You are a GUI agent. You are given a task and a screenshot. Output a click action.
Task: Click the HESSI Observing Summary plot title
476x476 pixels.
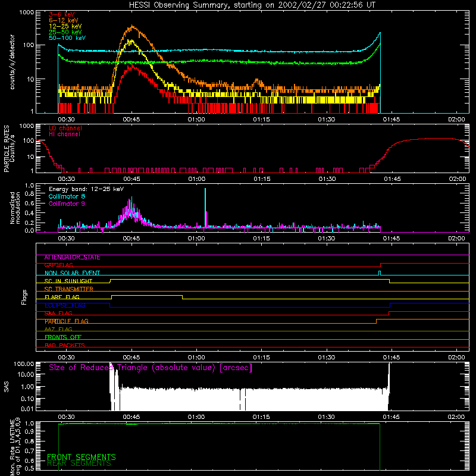click(x=252, y=5)
